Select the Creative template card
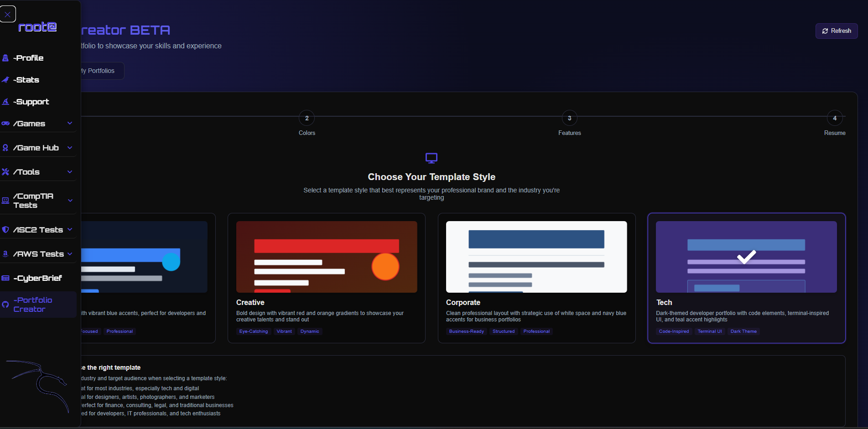The image size is (868, 429). click(327, 278)
